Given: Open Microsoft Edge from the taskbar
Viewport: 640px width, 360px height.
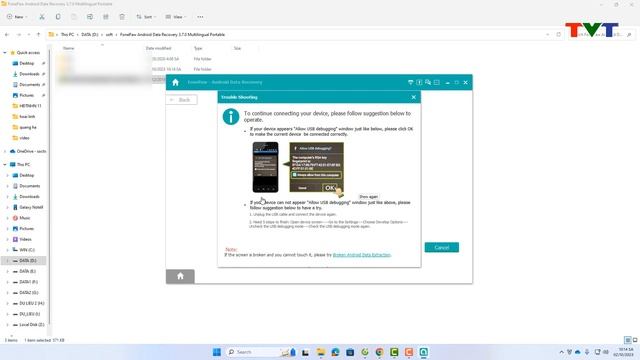Looking at the screenshot, I should [336, 352].
